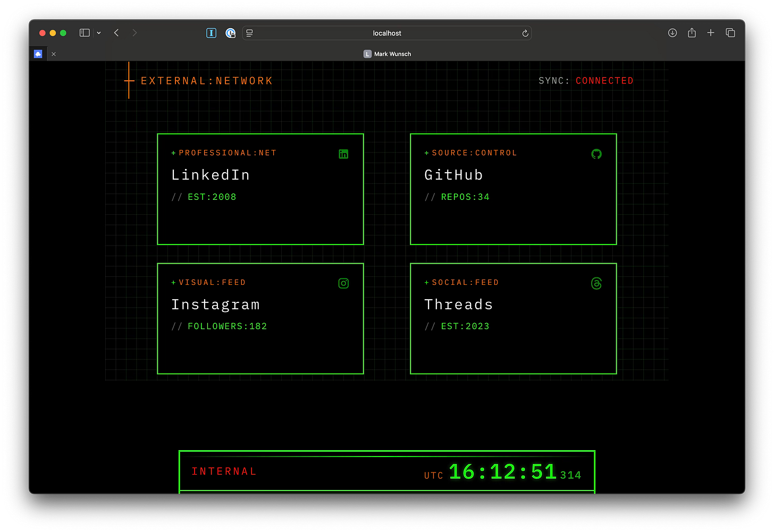Expand the sidebar options dropdown arrow
The image size is (774, 532).
[x=99, y=33]
